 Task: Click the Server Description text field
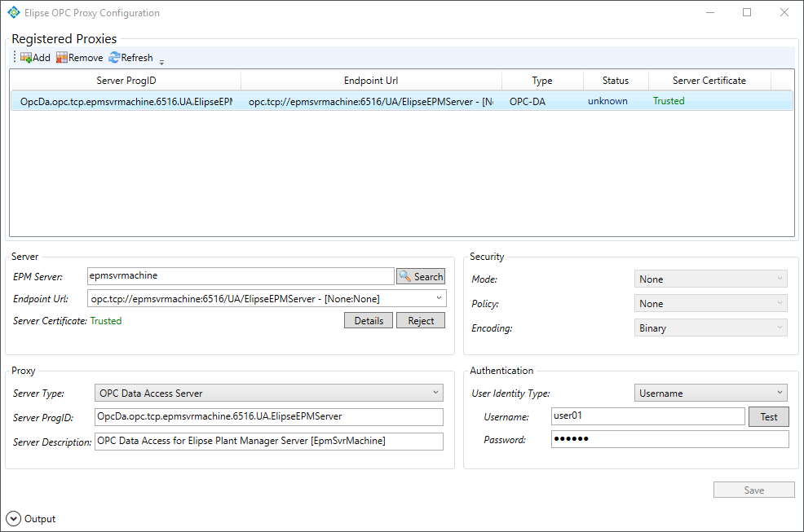pyautogui.click(x=268, y=441)
